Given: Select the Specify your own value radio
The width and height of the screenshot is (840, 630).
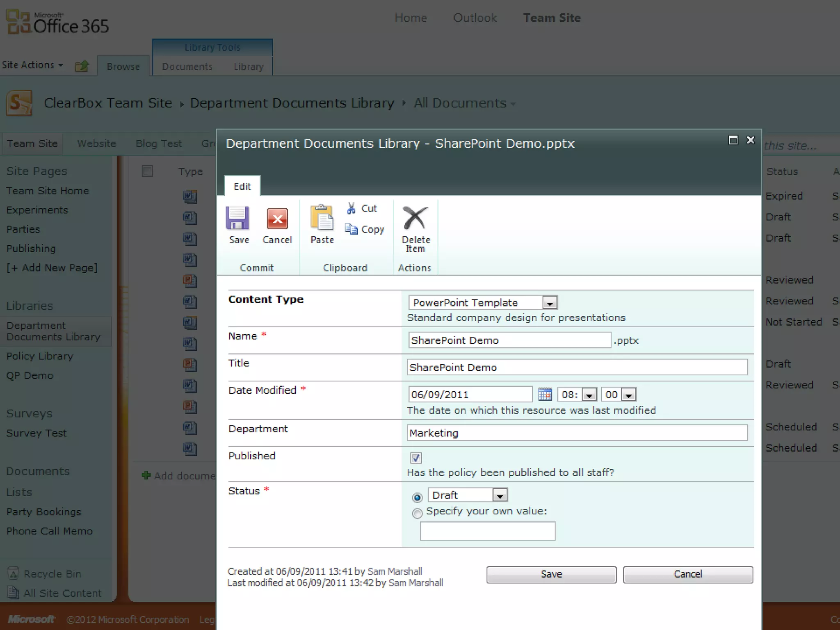Looking at the screenshot, I should click(417, 513).
